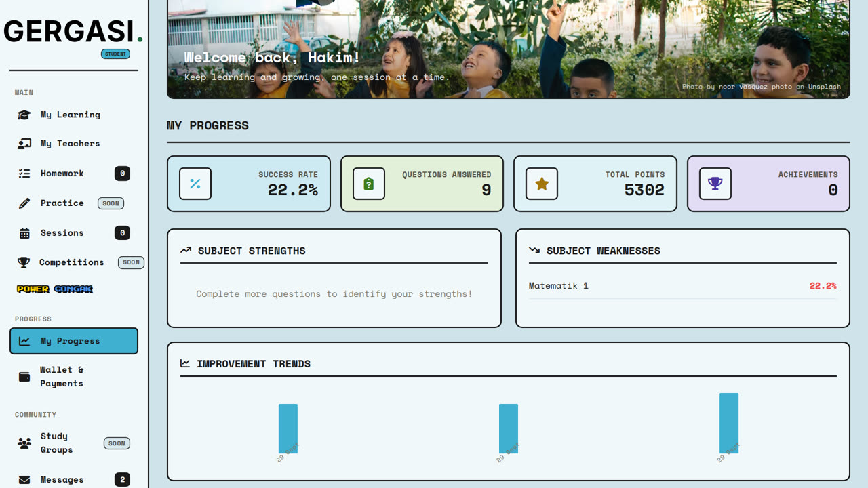Click the POWER CONGAK logo link

[x=55, y=289]
